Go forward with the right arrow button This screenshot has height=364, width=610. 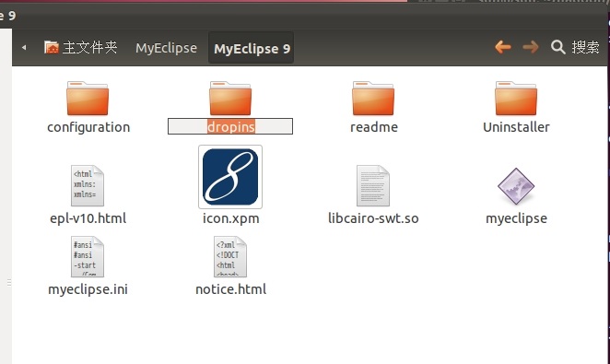[x=531, y=47]
